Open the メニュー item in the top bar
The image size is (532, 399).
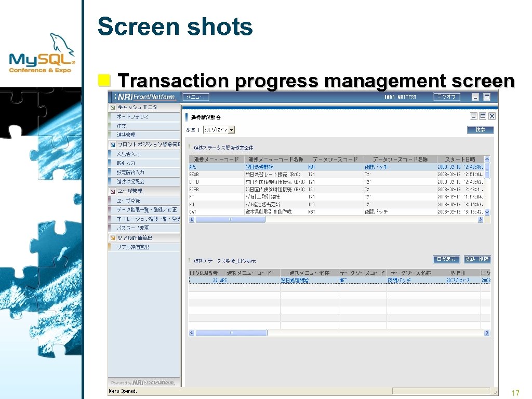(195, 98)
